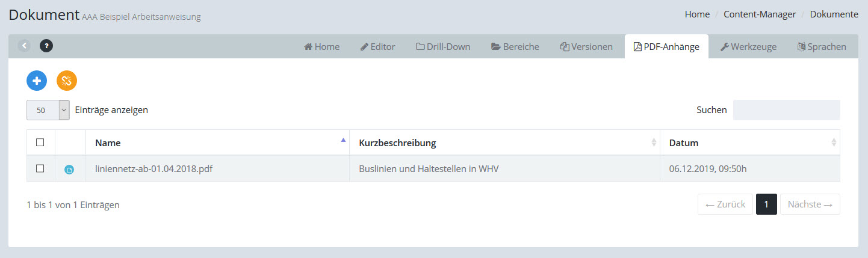
Task: Open the entries-per-page dropdown showing 50
Action: coord(48,110)
